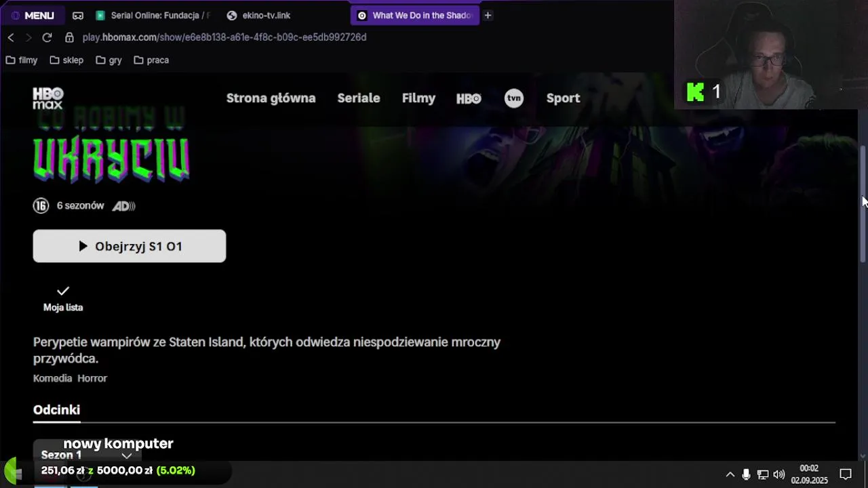Open the volume speaker tray icon

778,474
